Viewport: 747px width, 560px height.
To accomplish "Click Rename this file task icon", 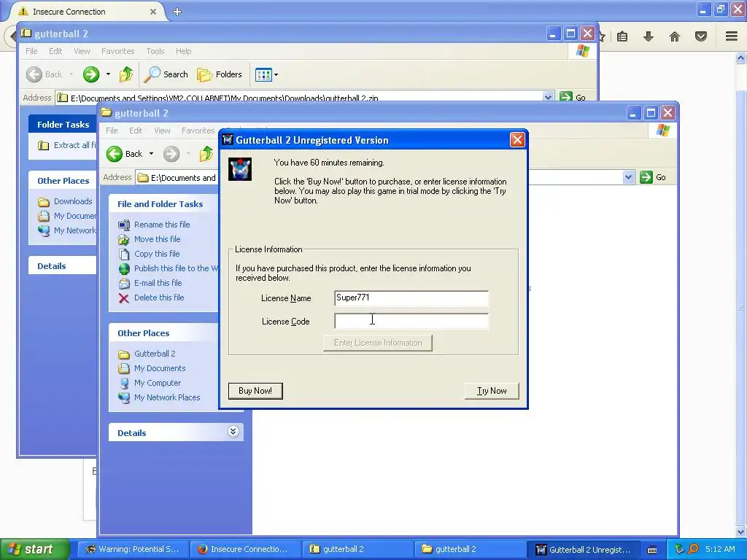I will coord(124,225).
